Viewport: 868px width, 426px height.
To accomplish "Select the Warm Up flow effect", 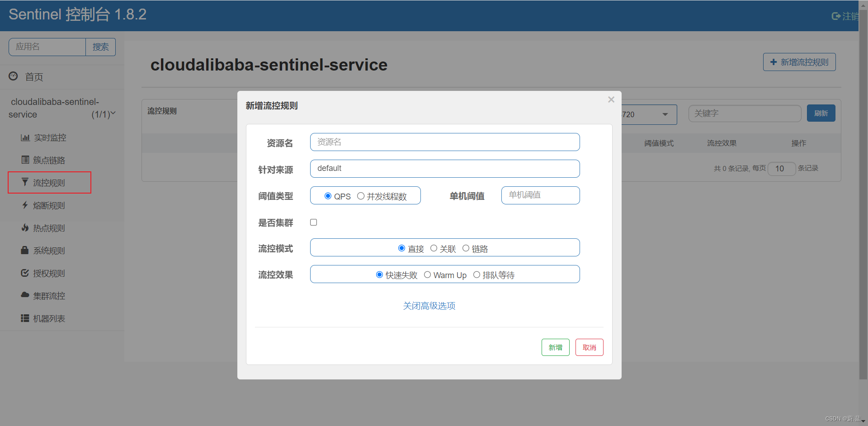I will (427, 275).
